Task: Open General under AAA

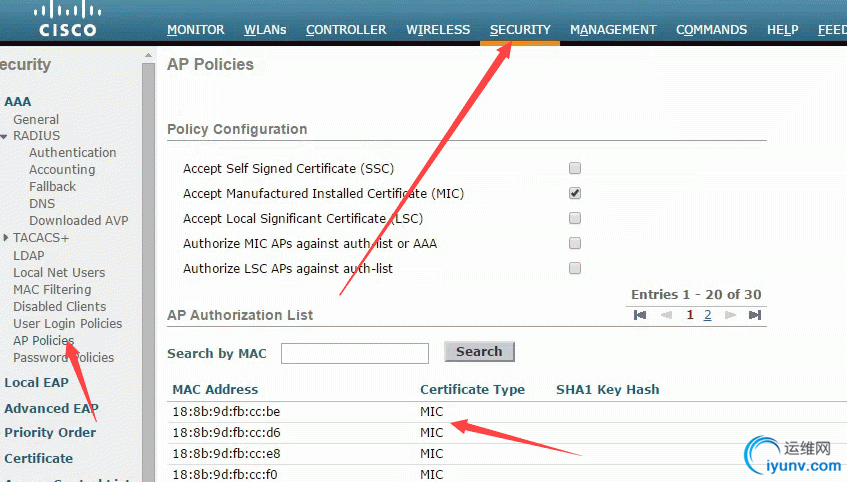Action: click(x=36, y=119)
